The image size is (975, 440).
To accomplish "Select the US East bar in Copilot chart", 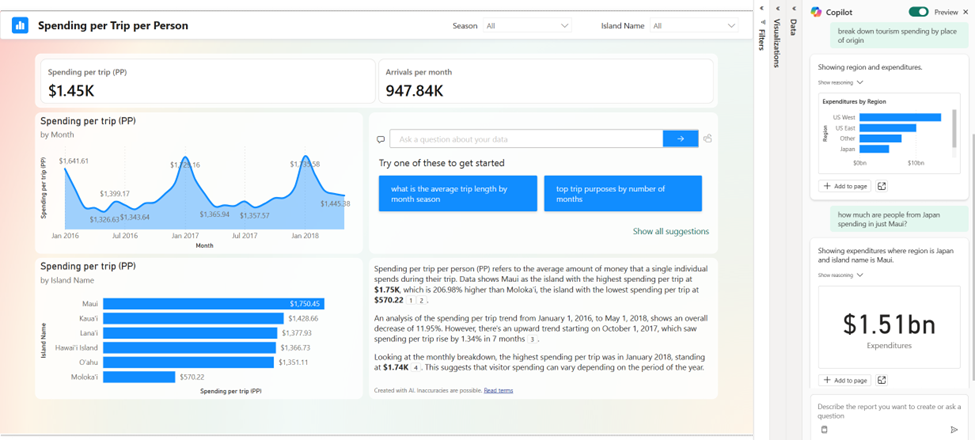I will (888, 128).
